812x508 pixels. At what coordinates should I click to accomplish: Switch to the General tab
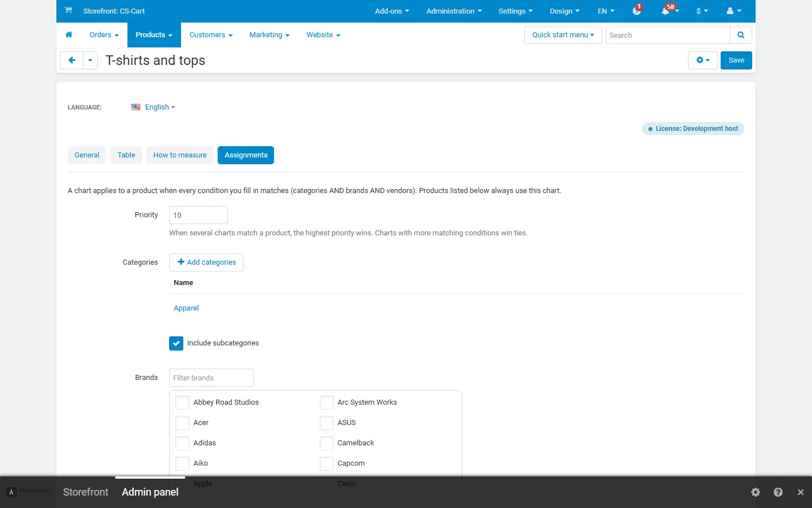[87, 155]
